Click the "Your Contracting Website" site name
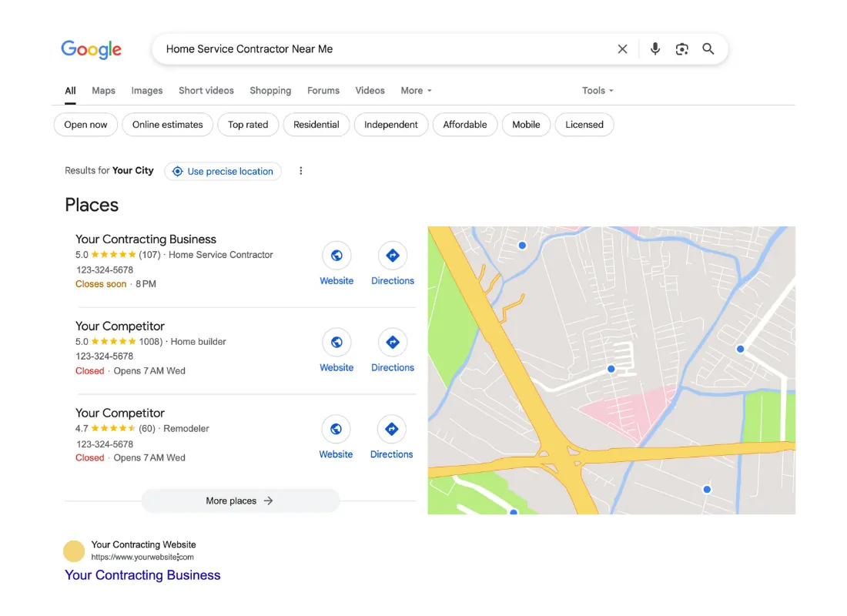The height and width of the screenshot is (616, 847). [144, 544]
